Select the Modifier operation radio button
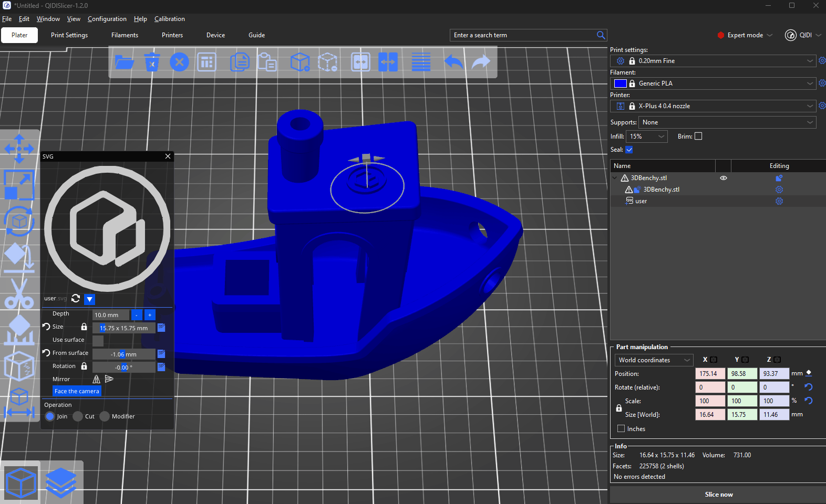Image resolution: width=826 pixels, height=504 pixels. 105,416
